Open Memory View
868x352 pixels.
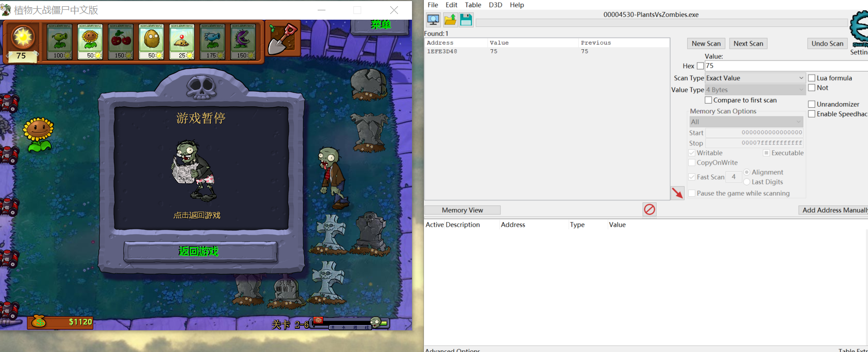[462, 210]
